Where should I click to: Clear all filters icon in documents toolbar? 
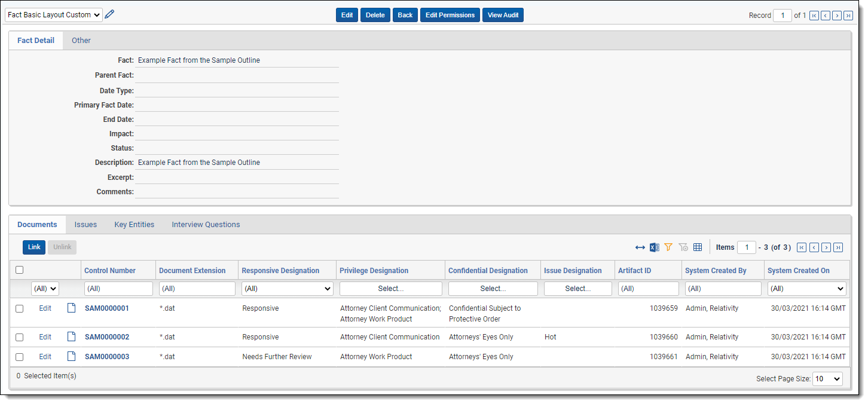click(683, 247)
